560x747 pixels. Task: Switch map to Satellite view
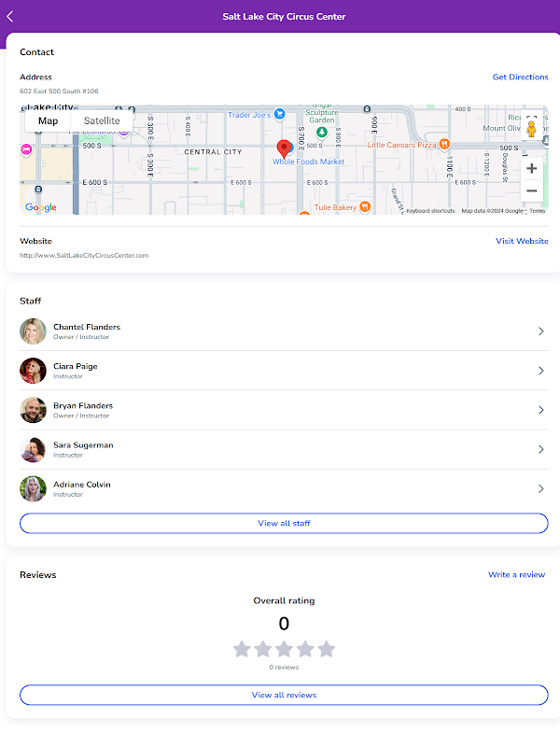coord(102,121)
